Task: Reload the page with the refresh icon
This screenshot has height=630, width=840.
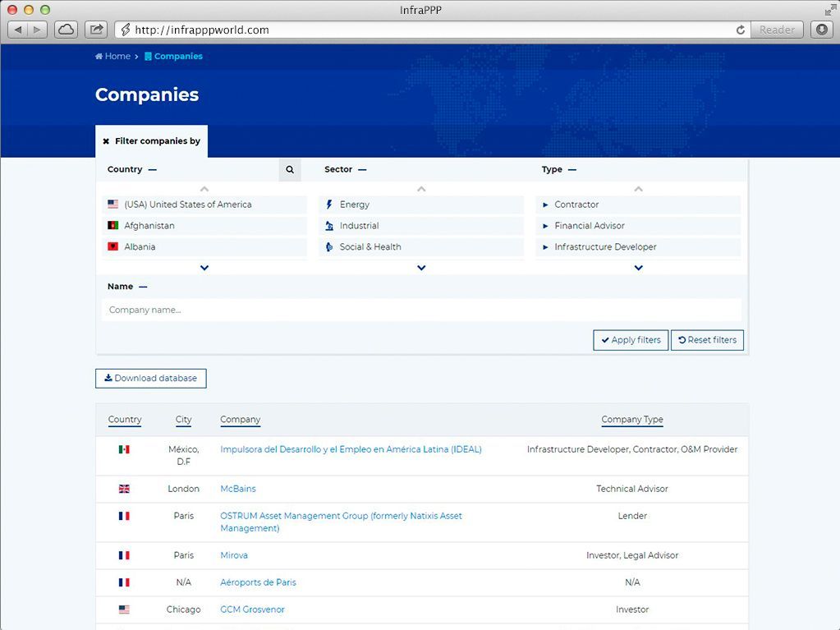Action: tap(740, 30)
